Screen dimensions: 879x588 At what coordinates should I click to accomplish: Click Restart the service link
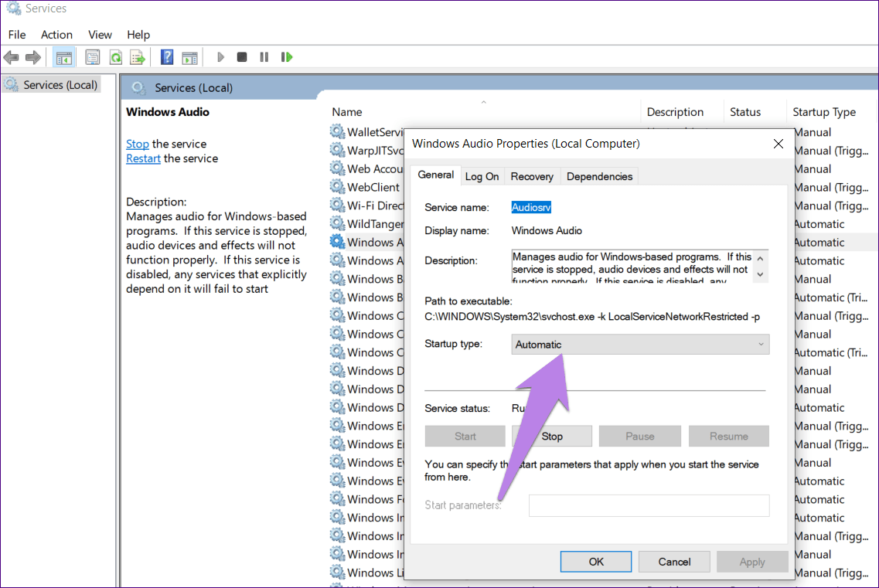coord(144,158)
